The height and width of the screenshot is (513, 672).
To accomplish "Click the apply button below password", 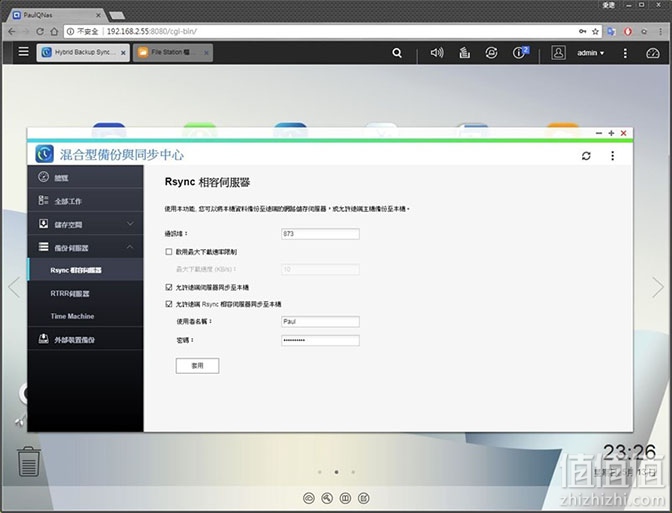I will click(x=197, y=366).
